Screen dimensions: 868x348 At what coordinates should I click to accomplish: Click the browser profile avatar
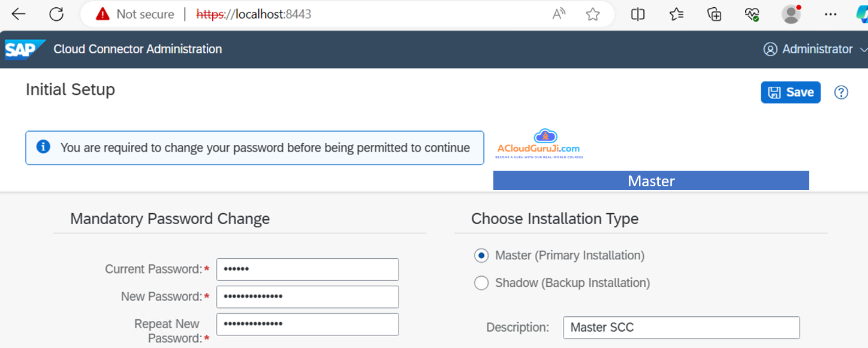(x=791, y=14)
